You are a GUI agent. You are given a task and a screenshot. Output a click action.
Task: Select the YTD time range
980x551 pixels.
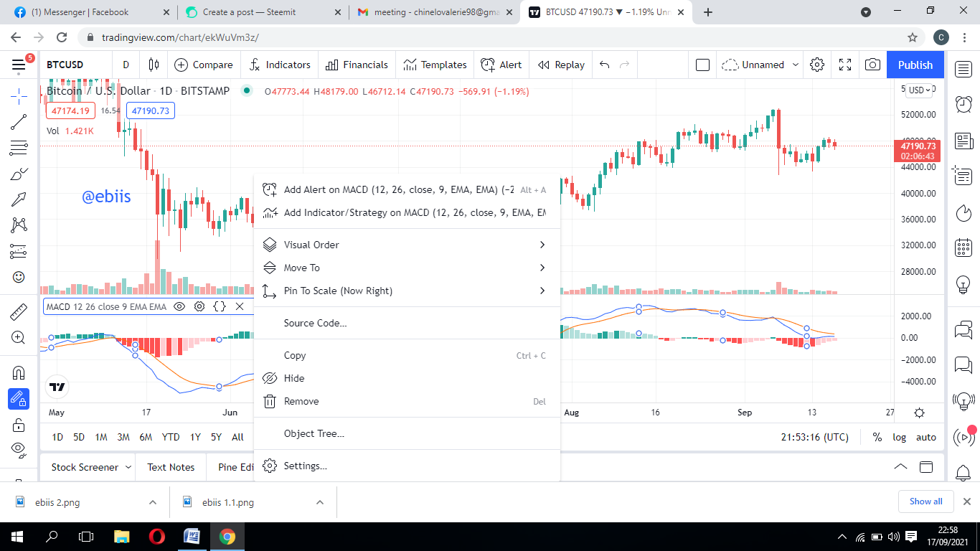171,437
